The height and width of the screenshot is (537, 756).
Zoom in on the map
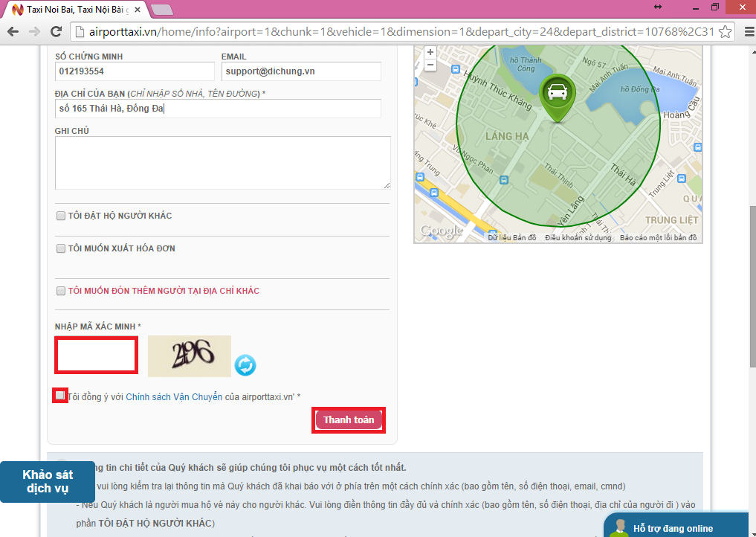430,53
